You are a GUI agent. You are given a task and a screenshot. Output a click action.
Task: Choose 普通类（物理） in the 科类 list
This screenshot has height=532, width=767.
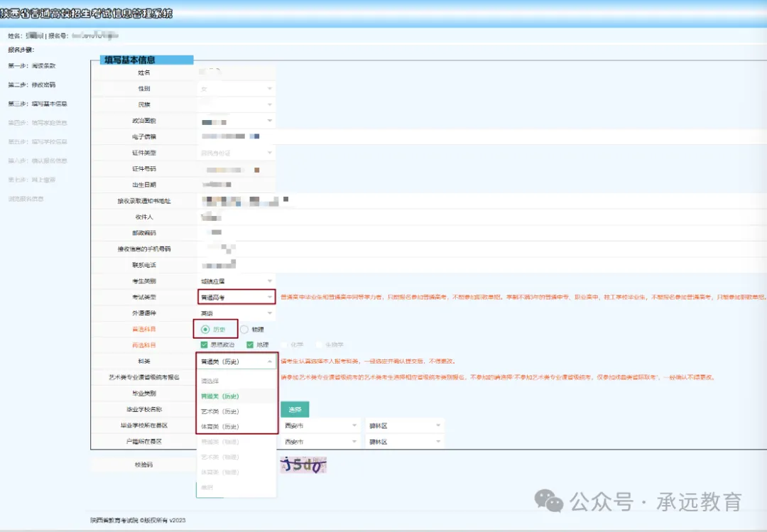[236, 442]
